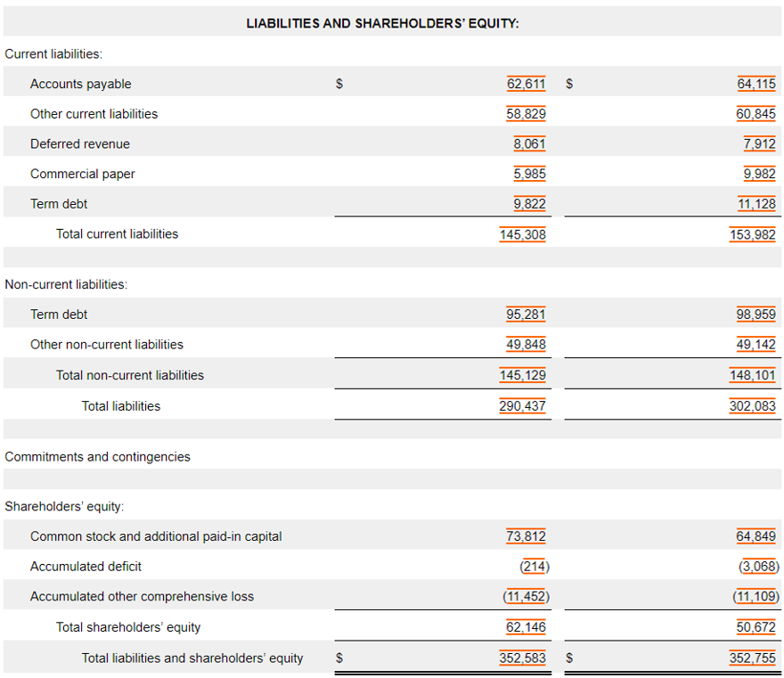
Task: Click the grand total value 352,583
Action: 523,658
